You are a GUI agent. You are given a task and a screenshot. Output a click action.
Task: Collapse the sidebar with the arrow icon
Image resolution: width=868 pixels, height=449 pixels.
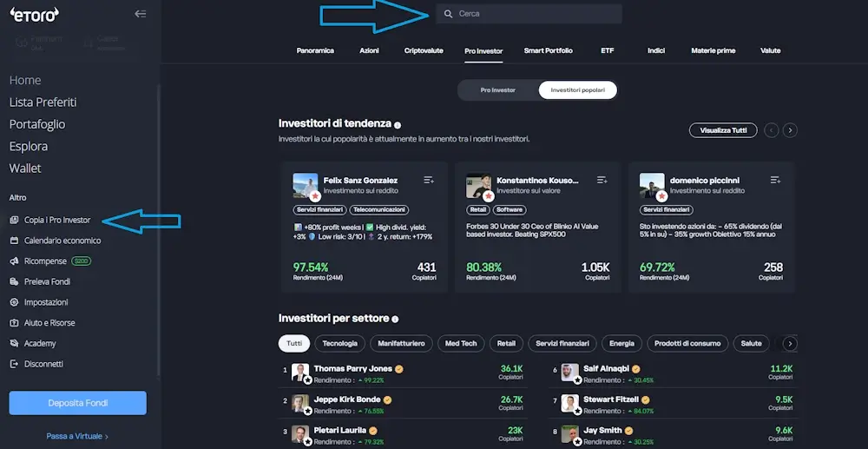(141, 14)
